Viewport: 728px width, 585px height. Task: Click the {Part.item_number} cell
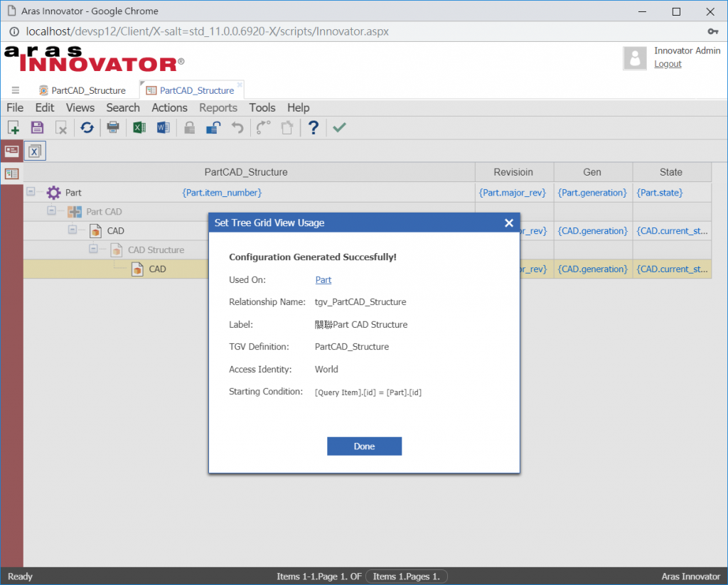coord(222,192)
